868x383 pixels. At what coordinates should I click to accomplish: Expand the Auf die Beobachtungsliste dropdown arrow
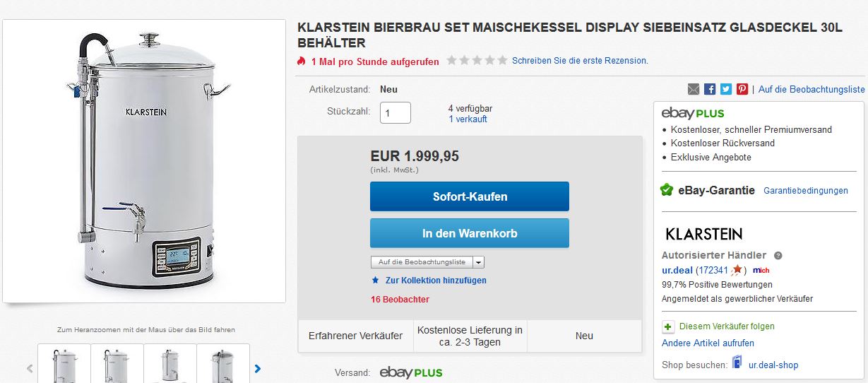point(478,262)
